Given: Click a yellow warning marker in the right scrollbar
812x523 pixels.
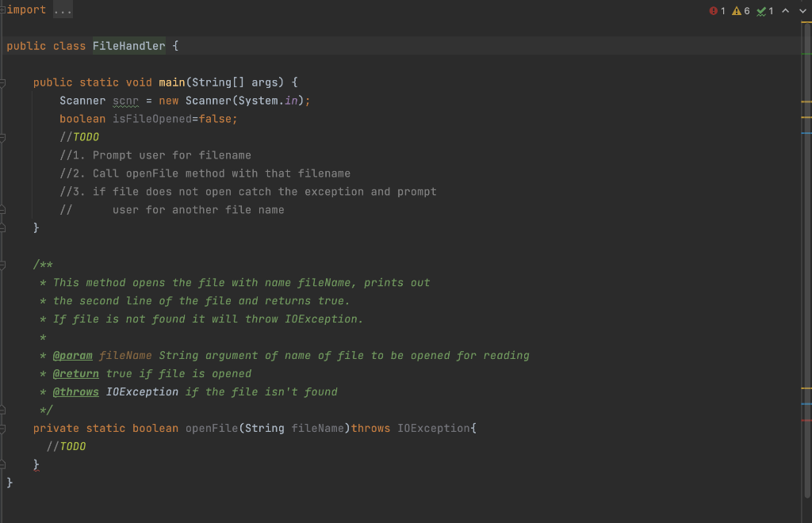Looking at the screenshot, I should [807, 101].
